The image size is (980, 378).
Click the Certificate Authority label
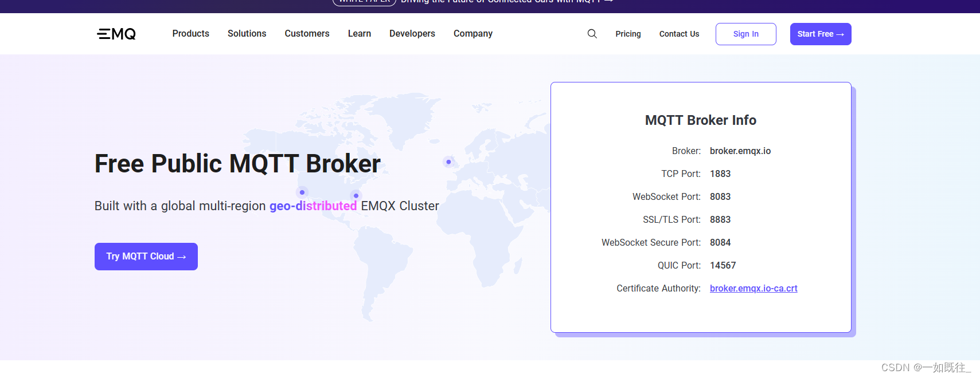tap(658, 289)
